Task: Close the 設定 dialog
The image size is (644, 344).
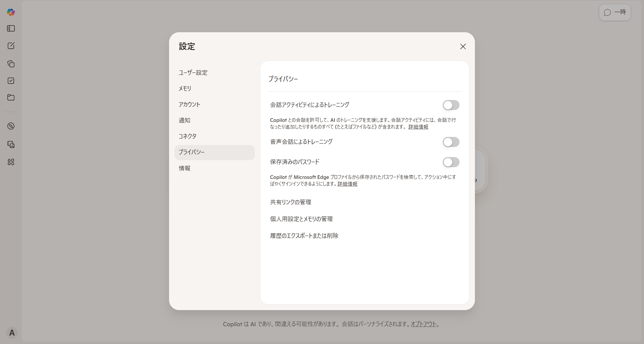Action: [463, 47]
